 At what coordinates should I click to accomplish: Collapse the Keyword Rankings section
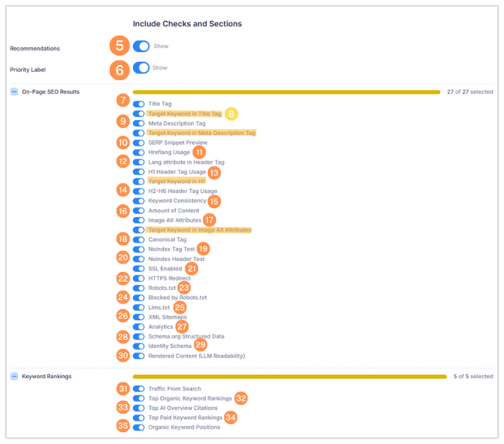(14, 376)
